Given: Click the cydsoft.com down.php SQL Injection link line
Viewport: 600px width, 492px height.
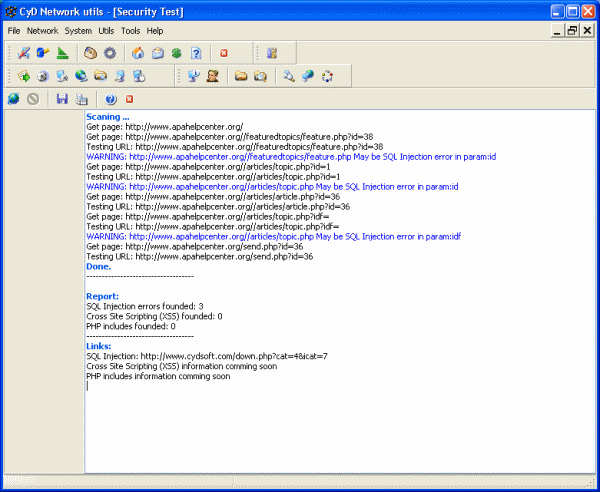Looking at the screenshot, I should (x=207, y=356).
